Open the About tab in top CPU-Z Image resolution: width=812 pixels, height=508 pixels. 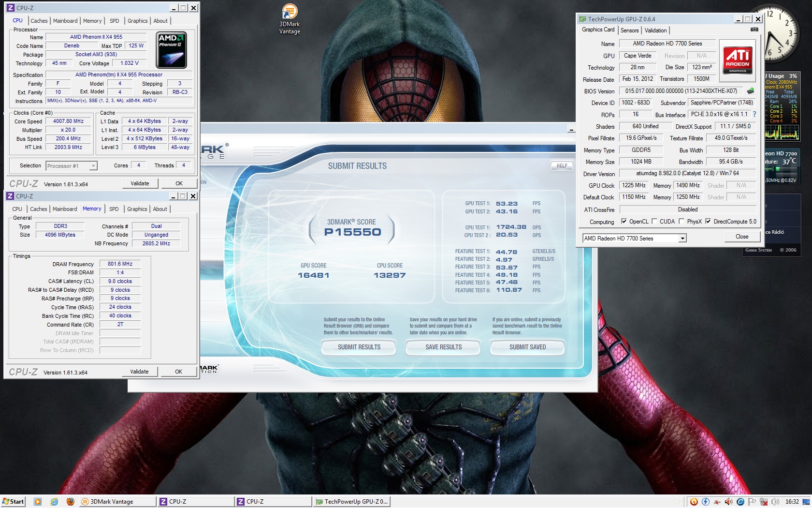pos(160,21)
